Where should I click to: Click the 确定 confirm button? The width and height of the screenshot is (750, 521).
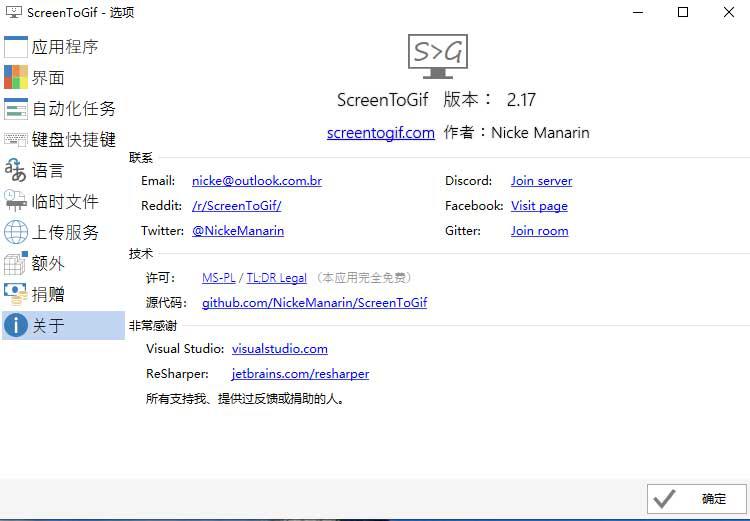[x=696, y=499]
